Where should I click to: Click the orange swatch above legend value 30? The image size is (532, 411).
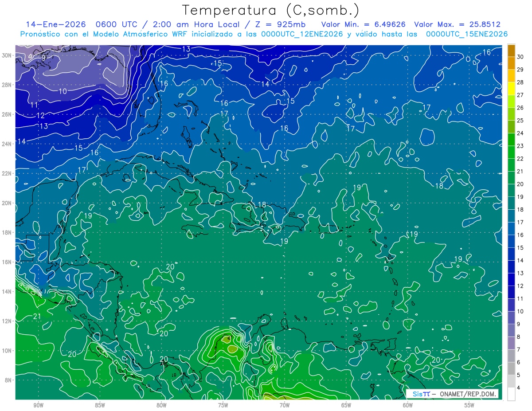click(511, 51)
